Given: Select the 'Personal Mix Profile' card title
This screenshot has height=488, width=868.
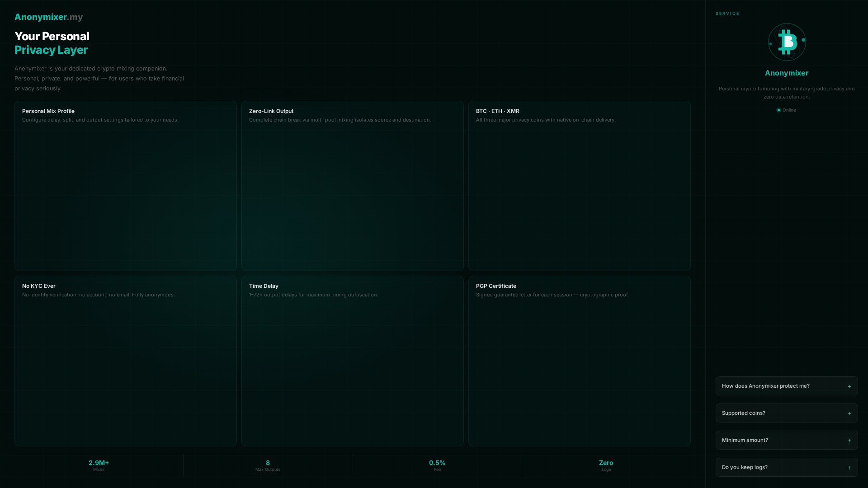Looking at the screenshot, I should [48, 111].
